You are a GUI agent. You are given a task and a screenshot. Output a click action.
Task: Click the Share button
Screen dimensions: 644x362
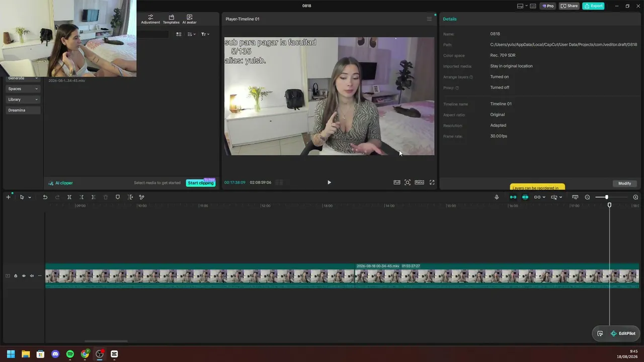click(x=569, y=6)
